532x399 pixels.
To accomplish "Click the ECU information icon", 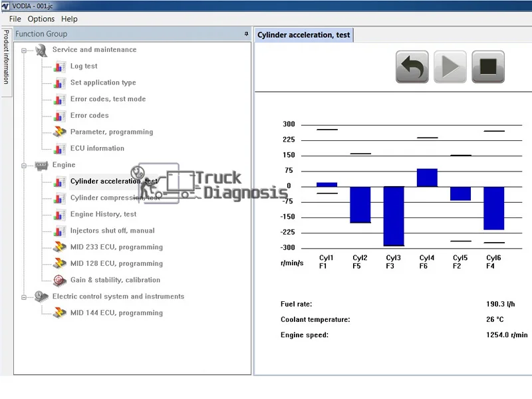I will point(59,148).
